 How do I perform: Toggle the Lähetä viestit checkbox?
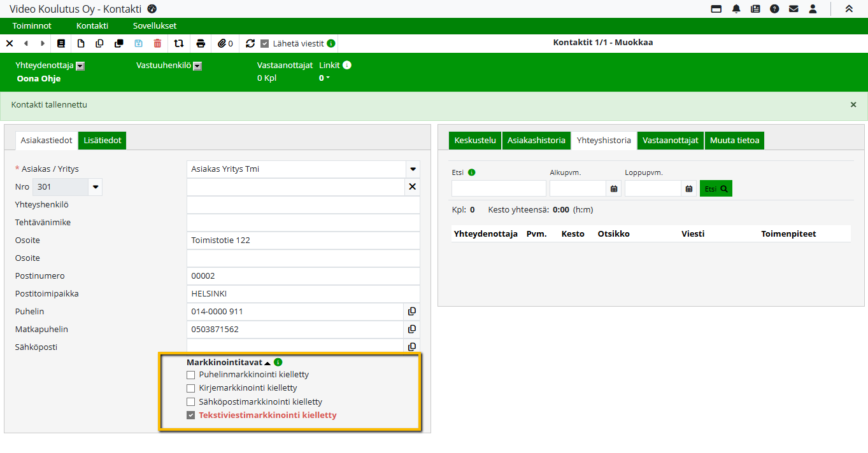pyautogui.click(x=265, y=44)
